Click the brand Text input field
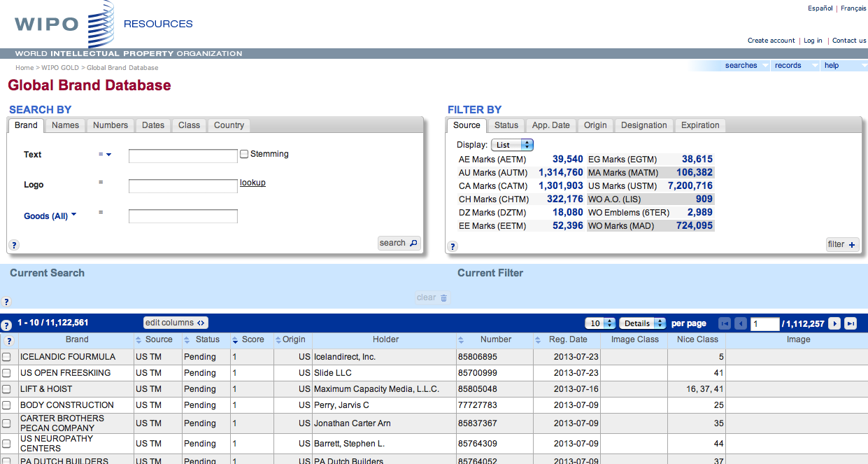The height and width of the screenshot is (464, 868). (183, 156)
